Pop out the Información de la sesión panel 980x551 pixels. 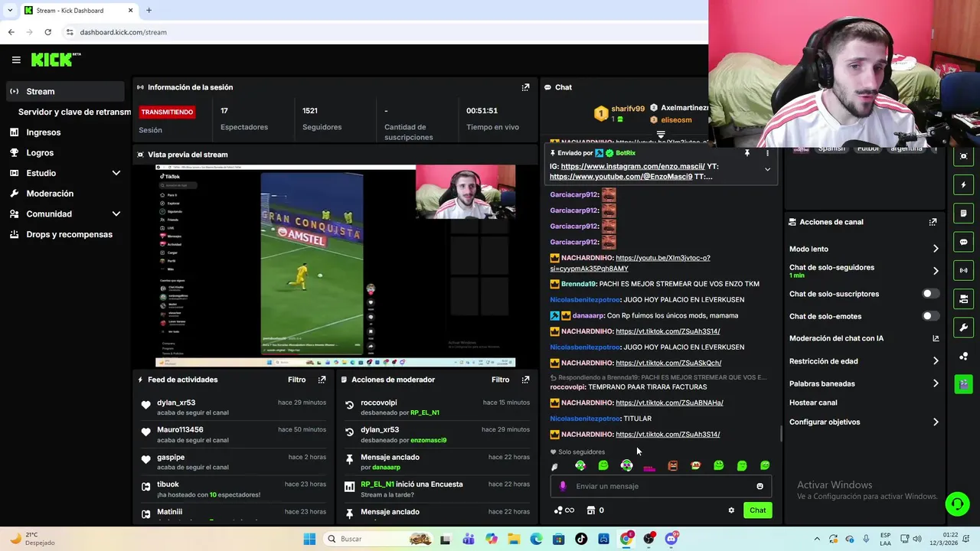(525, 87)
